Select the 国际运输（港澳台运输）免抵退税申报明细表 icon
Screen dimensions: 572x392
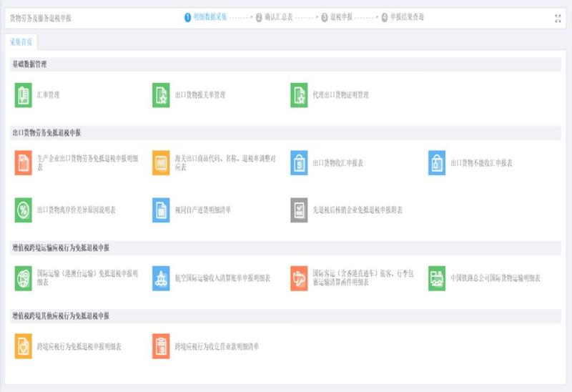(x=24, y=278)
